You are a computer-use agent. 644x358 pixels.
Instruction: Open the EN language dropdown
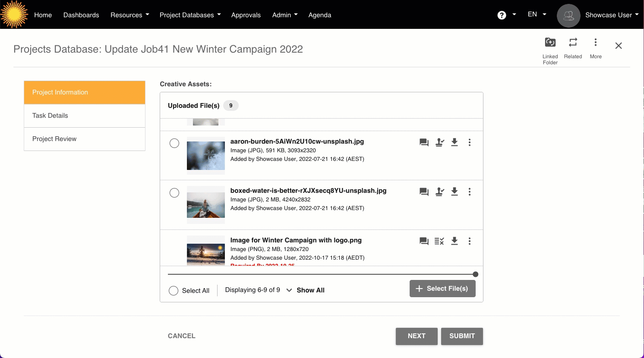[537, 15]
